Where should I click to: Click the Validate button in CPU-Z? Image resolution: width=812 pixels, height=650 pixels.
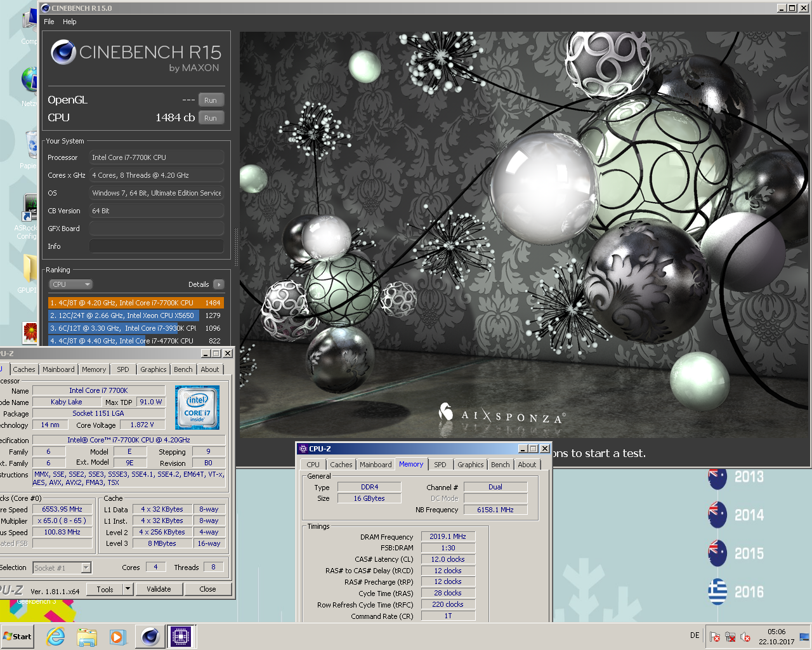point(159,589)
